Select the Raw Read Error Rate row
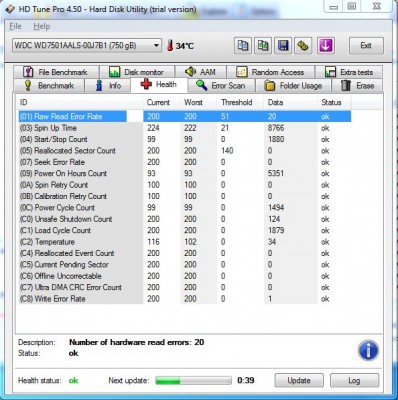Image resolution: width=398 pixels, height=400 pixels. tap(185, 116)
